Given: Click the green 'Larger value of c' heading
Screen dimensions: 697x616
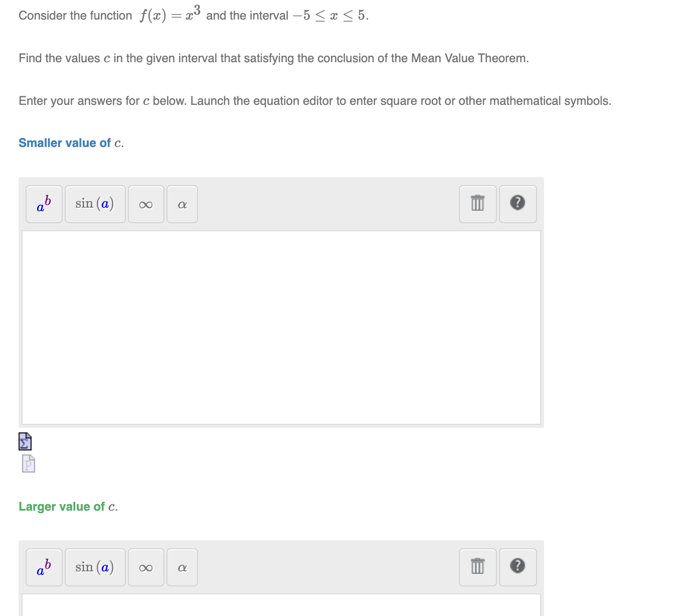Looking at the screenshot, I should click(x=68, y=507).
